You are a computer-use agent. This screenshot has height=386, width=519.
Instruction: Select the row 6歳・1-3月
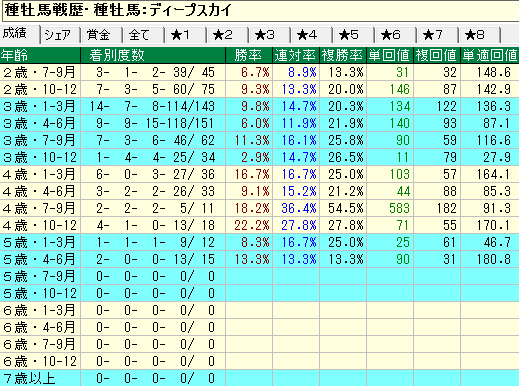tap(259, 310)
